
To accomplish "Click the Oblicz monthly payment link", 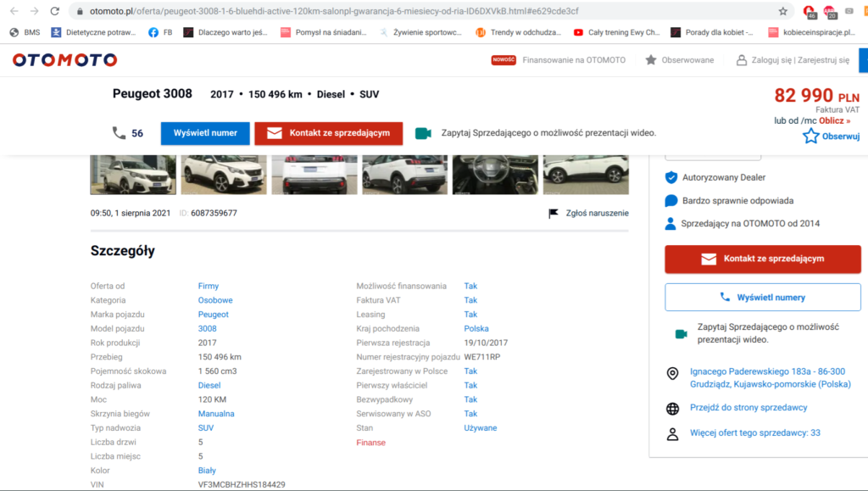I will (835, 120).
